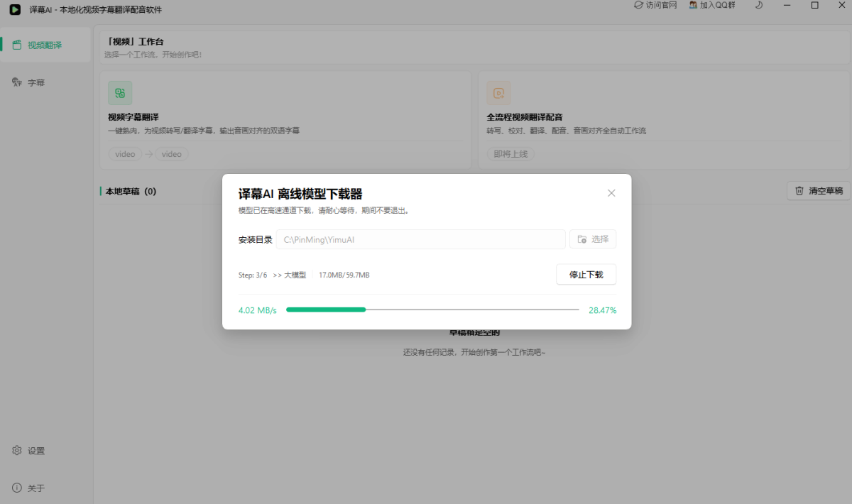Open 访问官网 website link
This screenshot has height=504, width=852.
point(655,5)
